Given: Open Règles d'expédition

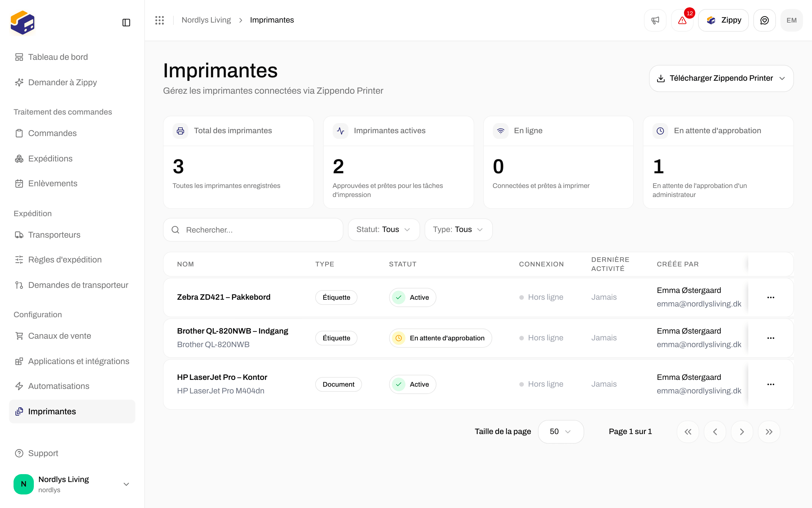Looking at the screenshot, I should coord(72,260).
